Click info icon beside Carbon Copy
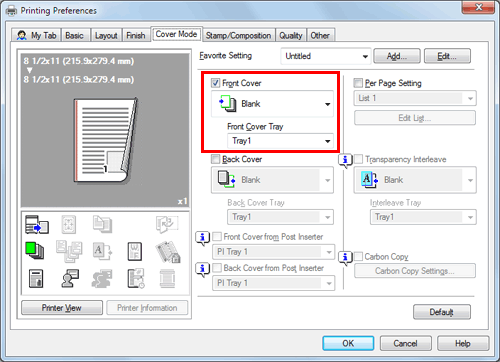 point(345,258)
